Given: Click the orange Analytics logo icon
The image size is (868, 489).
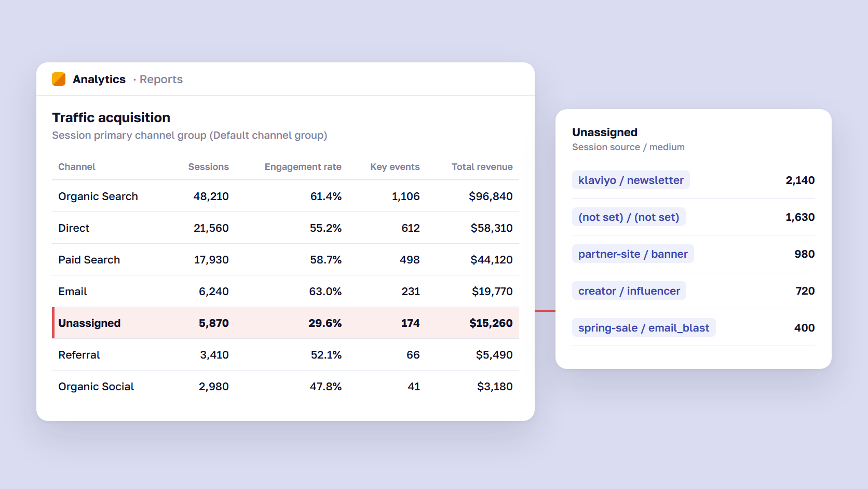Looking at the screenshot, I should coord(59,79).
